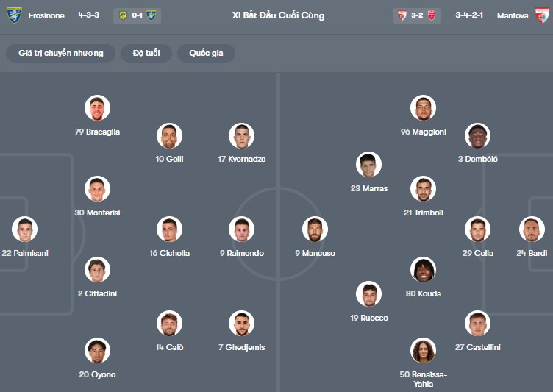Image resolution: width=553 pixels, height=392 pixels.
Task: Open 9 Raimondo player avatar
Action: coord(242,229)
